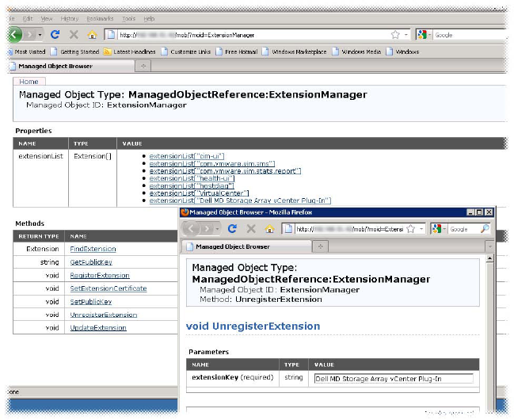
Task: Open the Edit menu
Action: [28, 19]
